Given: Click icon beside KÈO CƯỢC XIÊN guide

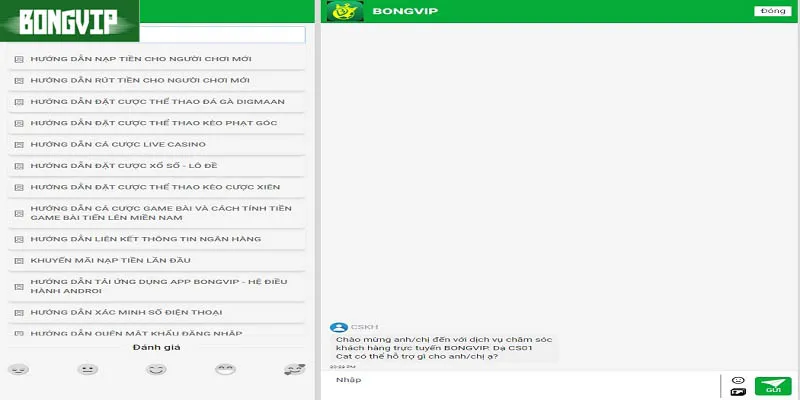Looking at the screenshot, I should pyautogui.click(x=19, y=188).
